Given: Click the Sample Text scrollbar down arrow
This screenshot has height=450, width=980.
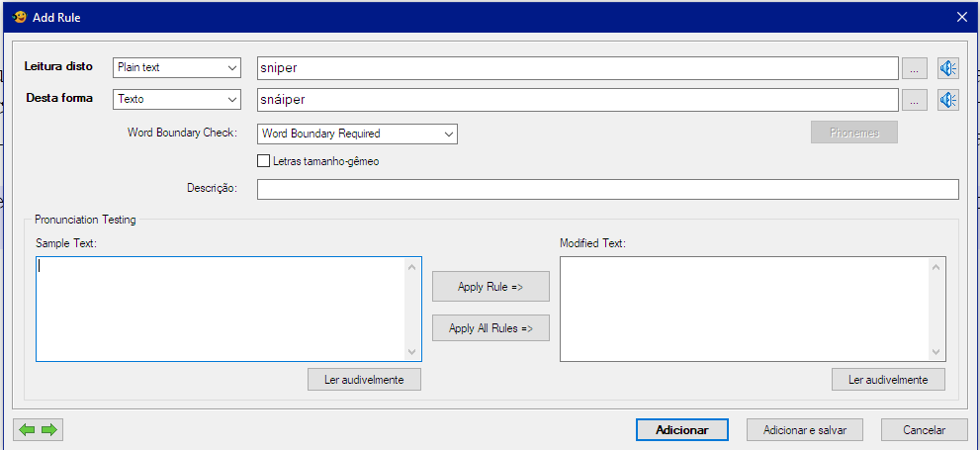Looking at the screenshot, I should point(412,352).
